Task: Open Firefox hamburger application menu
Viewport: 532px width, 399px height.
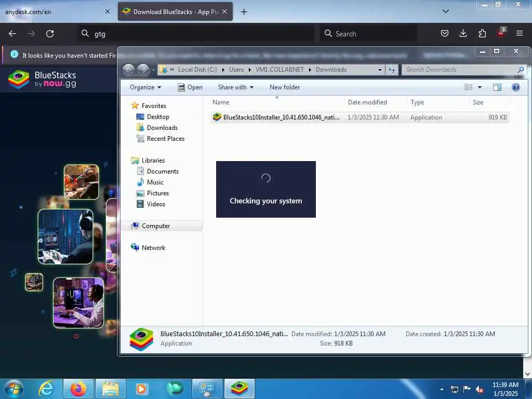Action: [x=519, y=33]
